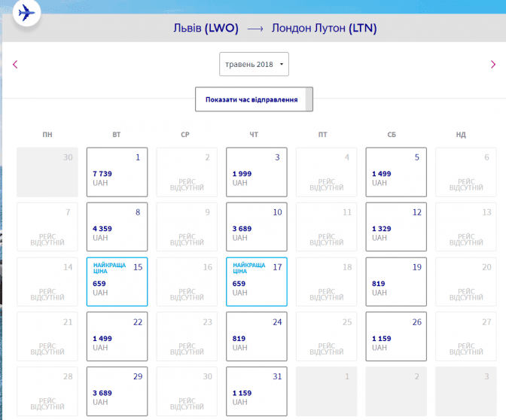Screen dimensions: 506x420
Task: Pick May 22 flight for 1 499 UAH
Action: (117, 336)
